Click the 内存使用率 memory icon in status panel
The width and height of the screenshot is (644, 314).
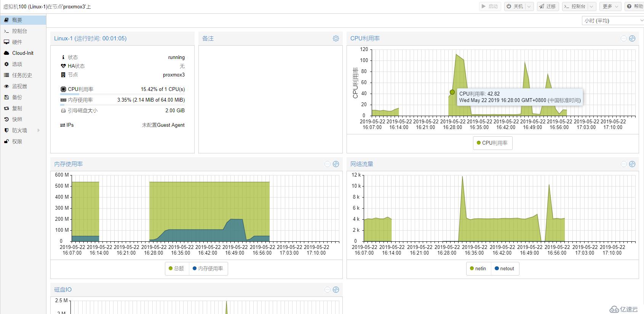(63, 100)
